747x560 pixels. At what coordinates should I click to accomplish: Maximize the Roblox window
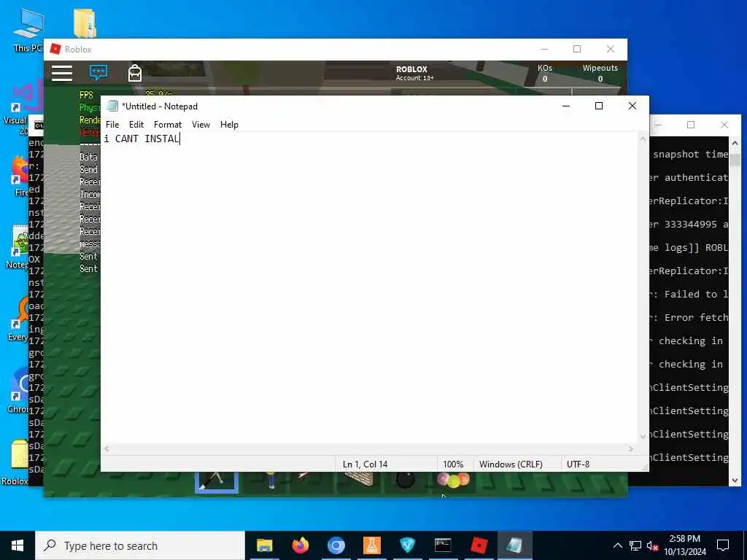(x=577, y=49)
